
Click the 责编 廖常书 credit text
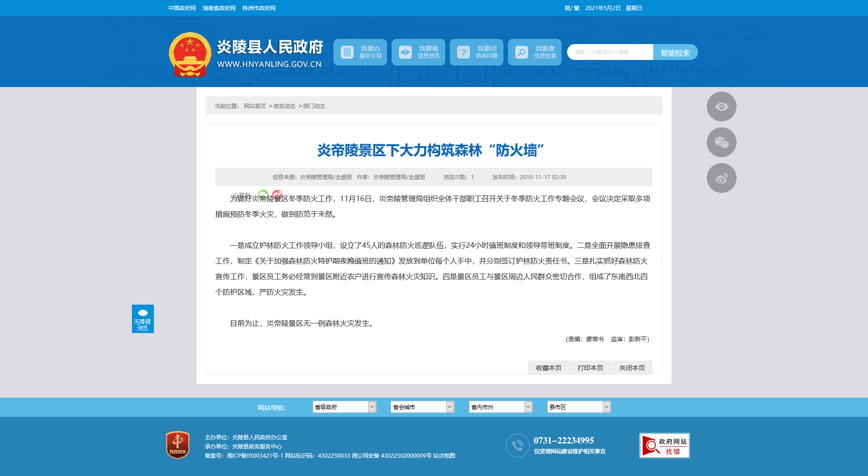point(585,339)
